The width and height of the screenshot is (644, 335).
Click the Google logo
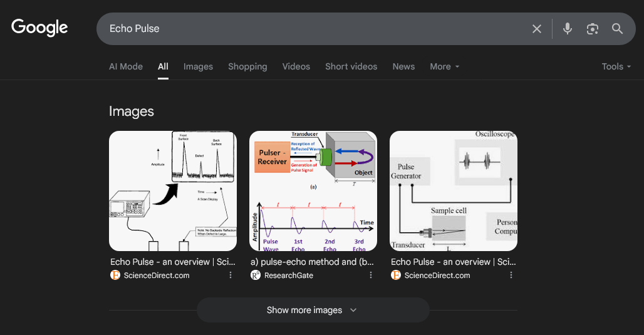pyautogui.click(x=39, y=28)
